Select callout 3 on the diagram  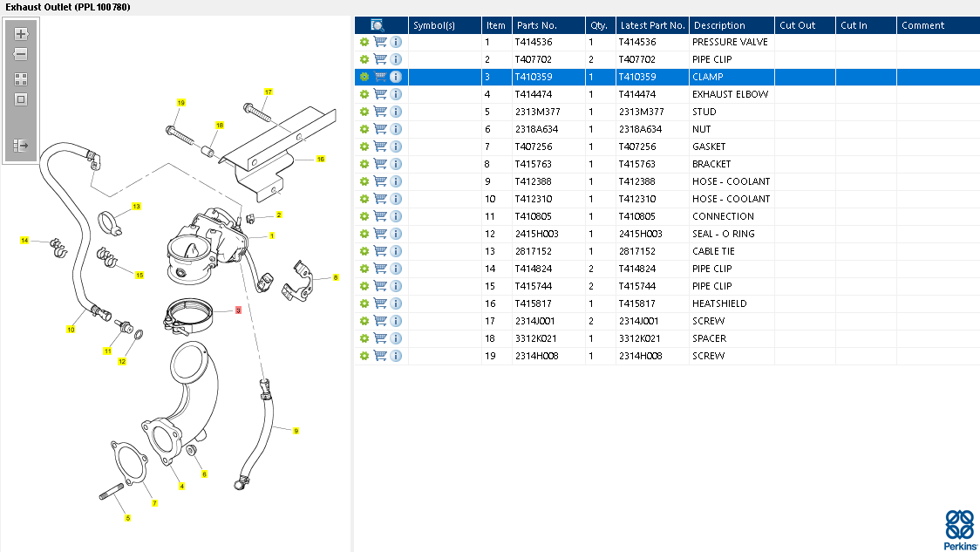(238, 310)
